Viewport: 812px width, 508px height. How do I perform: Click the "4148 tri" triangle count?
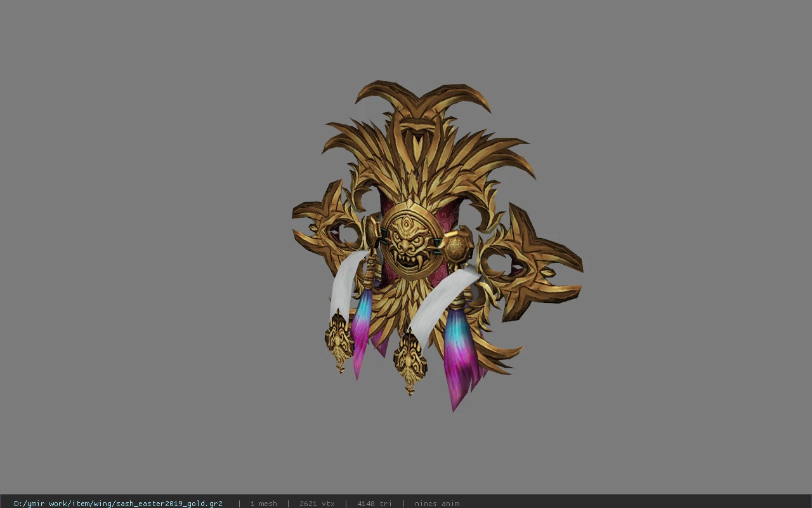coord(374,504)
